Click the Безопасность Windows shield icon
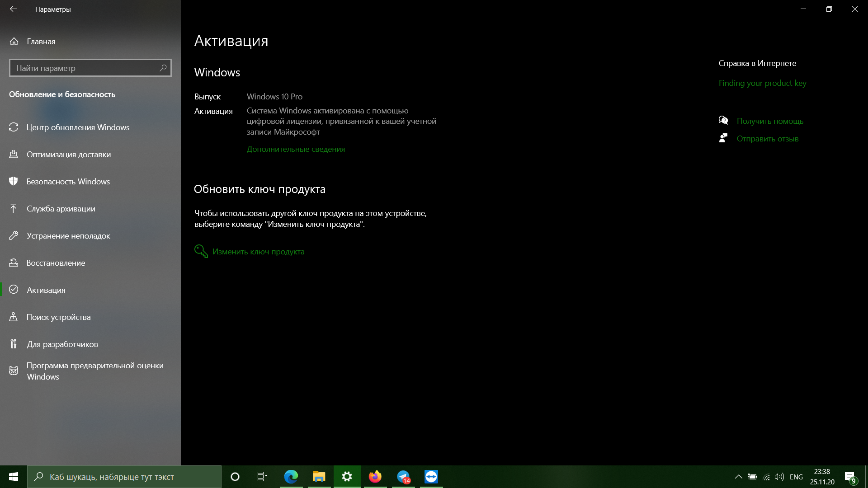This screenshot has width=868, height=488. [x=14, y=182]
